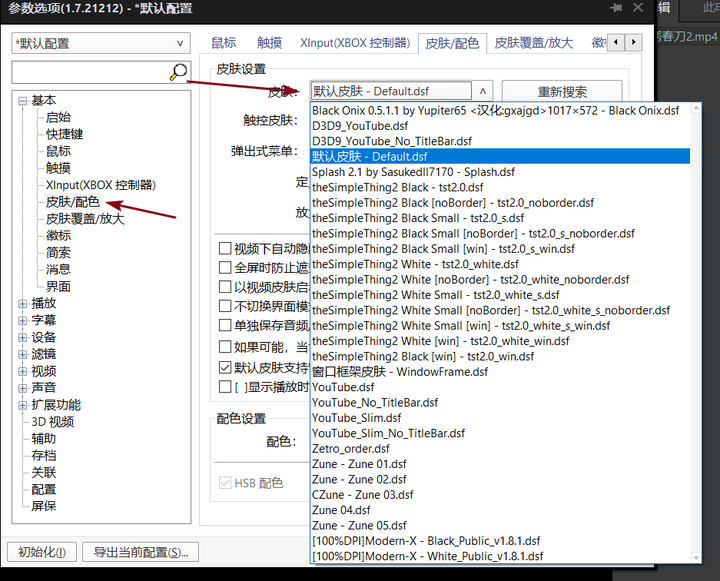
Task: Choose D3D9_YouTube_No_TitleBar.dsf skin
Action: tap(501, 141)
